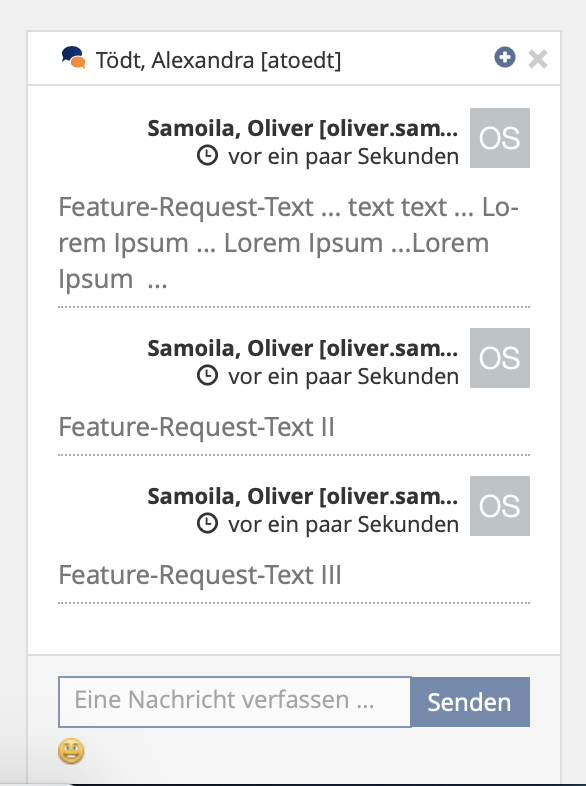Click timestamp 'vor ein paar Sekunden' of third message

[343, 524]
